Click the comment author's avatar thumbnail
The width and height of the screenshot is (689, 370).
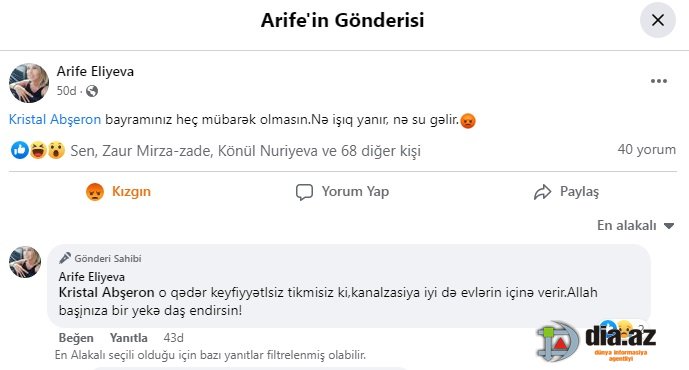click(x=25, y=262)
